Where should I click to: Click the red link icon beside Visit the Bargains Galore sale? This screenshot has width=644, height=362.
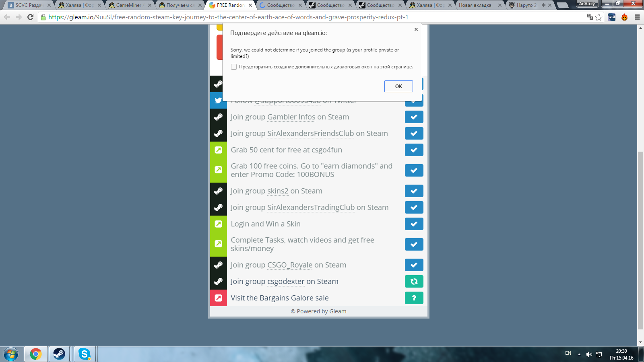[218, 298]
